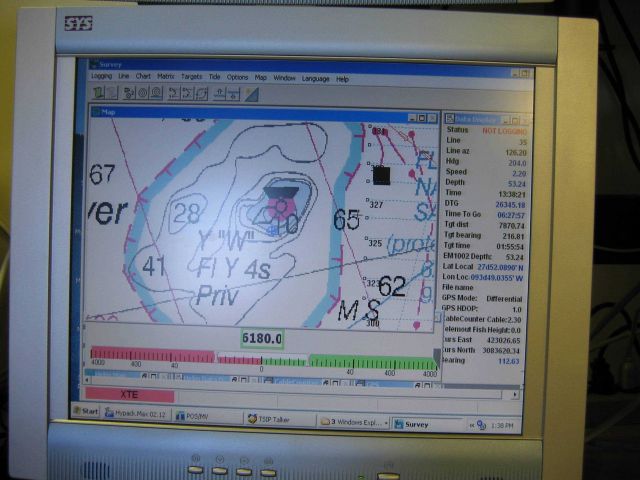Switch to POS/MV taskbar button
This screenshot has width=640, height=480.
[207, 416]
